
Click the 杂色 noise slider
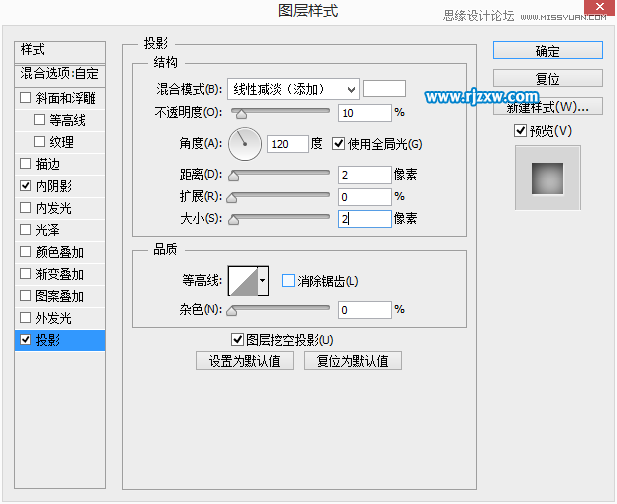pyautogui.click(x=280, y=310)
